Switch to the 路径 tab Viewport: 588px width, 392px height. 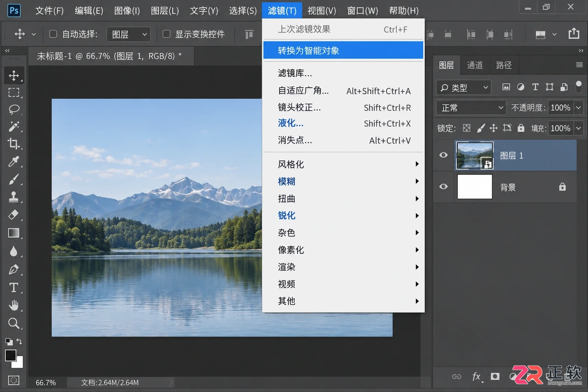[504, 65]
